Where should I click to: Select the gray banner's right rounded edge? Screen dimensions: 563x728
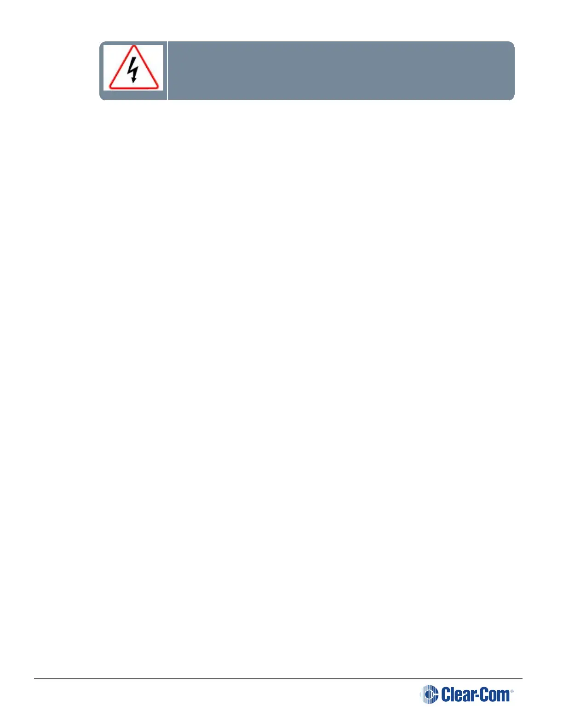(x=511, y=70)
